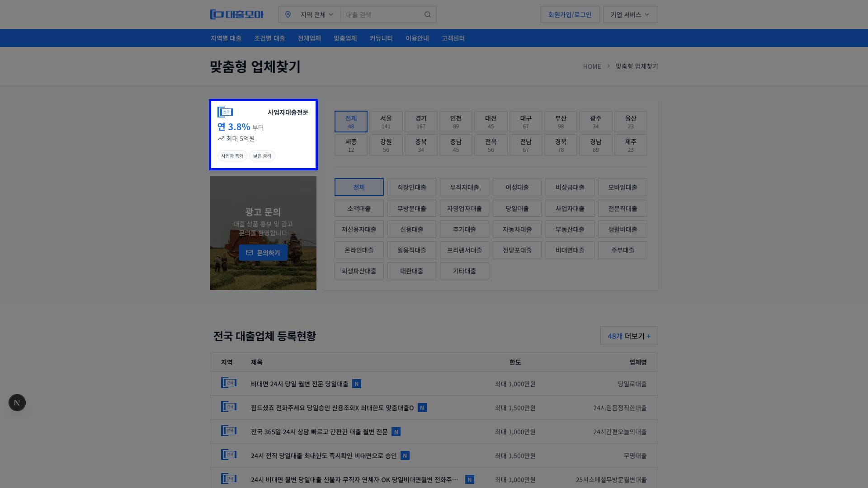Click the location pin icon in the header
Screen dimensions: 868x488
pos(289,14)
